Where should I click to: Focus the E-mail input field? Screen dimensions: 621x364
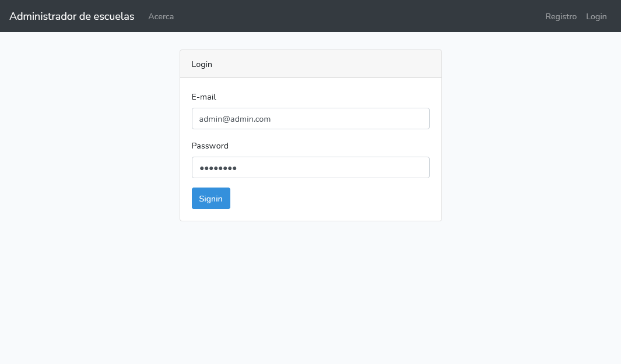(310, 119)
